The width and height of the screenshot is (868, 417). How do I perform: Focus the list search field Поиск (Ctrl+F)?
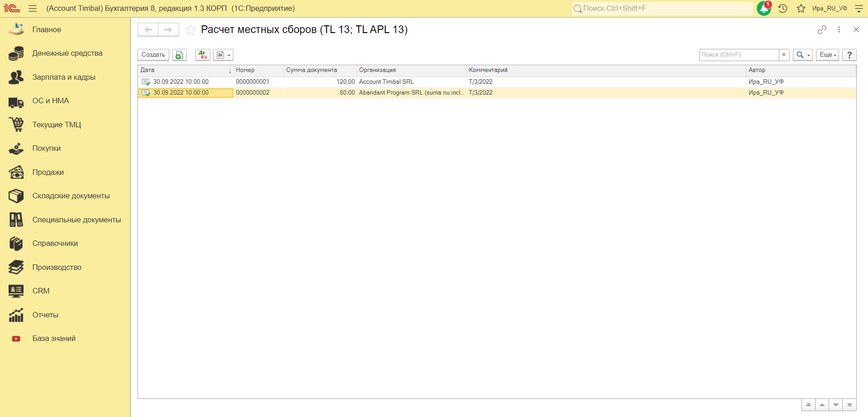pos(739,55)
